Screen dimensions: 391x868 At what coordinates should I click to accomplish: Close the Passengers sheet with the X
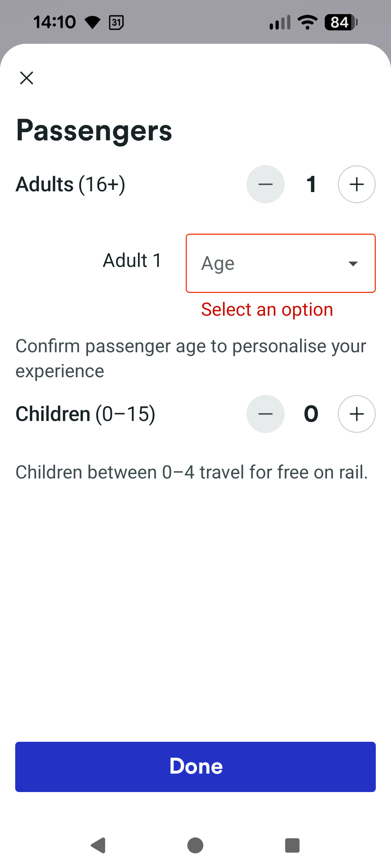[x=26, y=78]
